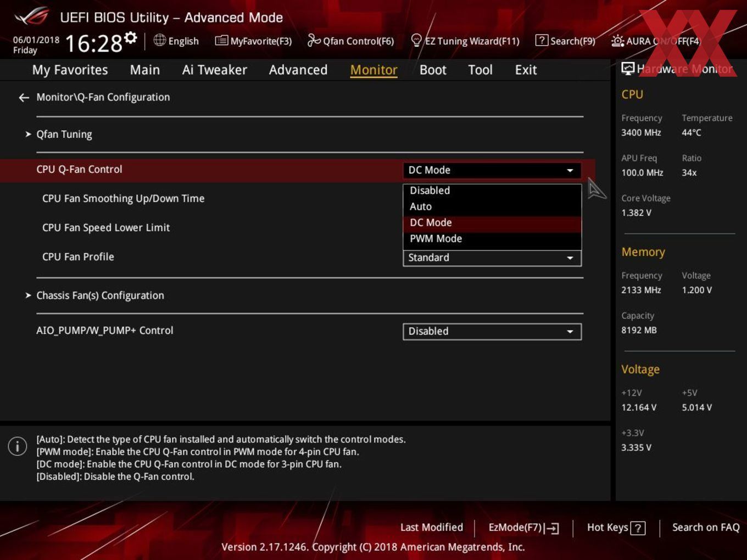Choose Auto in the dropdown list

(x=492, y=206)
